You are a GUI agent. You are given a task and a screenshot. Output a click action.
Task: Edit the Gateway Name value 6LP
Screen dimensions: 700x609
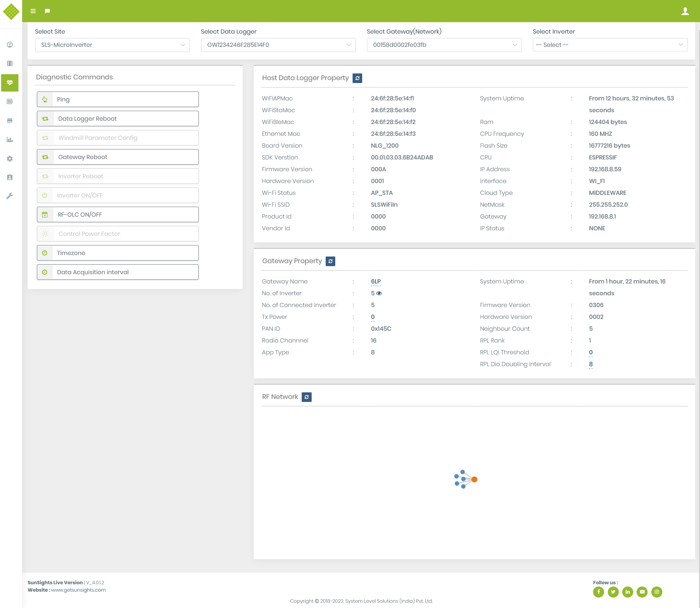375,282
